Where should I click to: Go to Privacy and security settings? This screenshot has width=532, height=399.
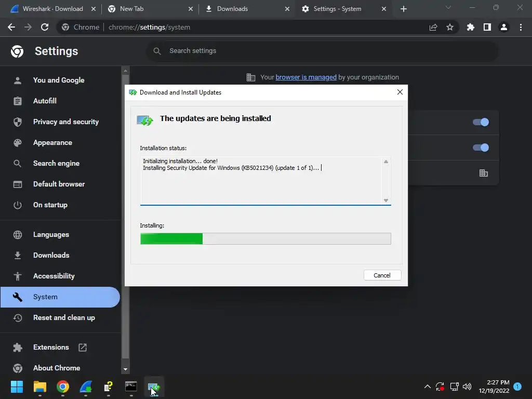[x=66, y=122]
